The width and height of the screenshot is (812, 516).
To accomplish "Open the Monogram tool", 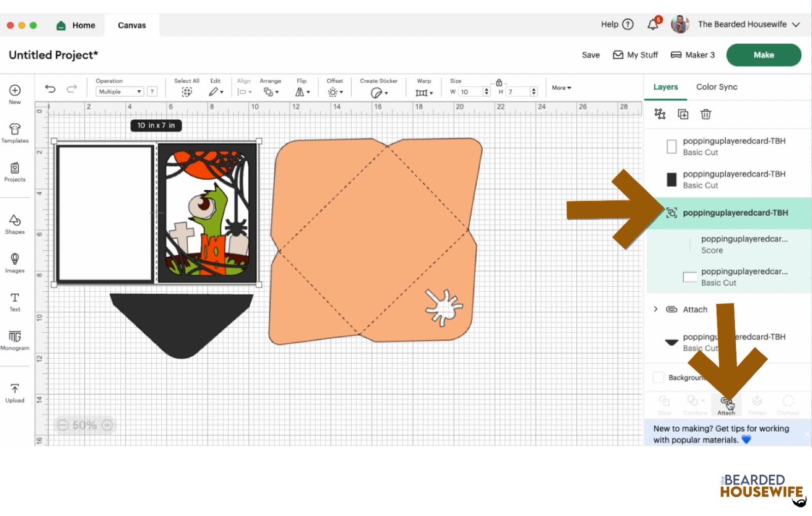I will pos(15,340).
